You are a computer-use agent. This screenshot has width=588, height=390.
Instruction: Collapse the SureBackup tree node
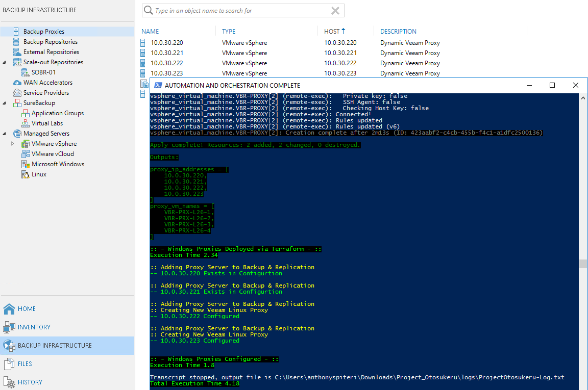pyautogui.click(x=5, y=103)
